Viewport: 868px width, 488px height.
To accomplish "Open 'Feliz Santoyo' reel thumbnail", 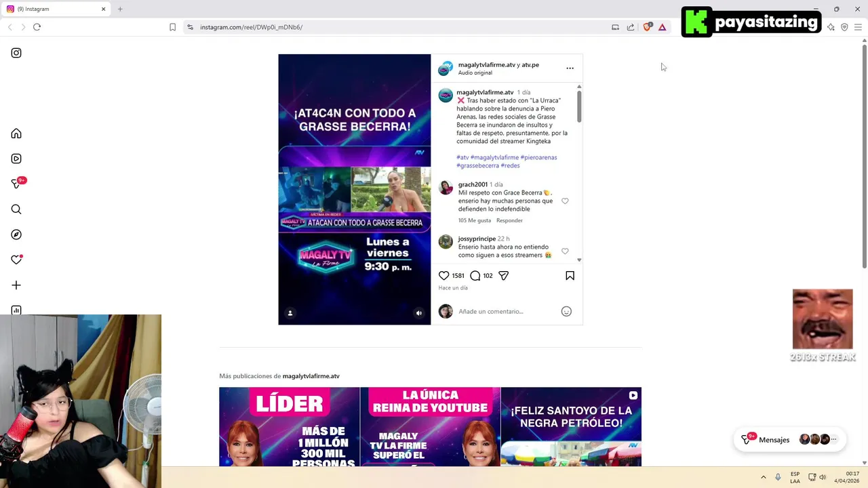I will 571,427.
